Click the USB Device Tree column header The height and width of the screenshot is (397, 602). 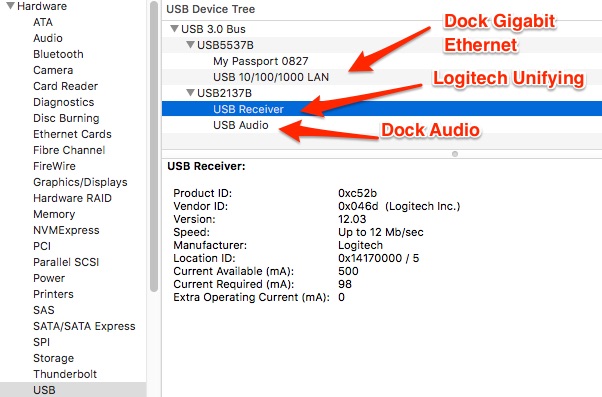210,9
